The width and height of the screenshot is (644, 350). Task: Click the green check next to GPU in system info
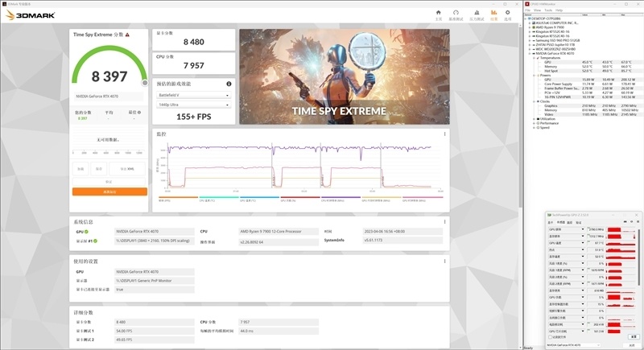click(86, 232)
